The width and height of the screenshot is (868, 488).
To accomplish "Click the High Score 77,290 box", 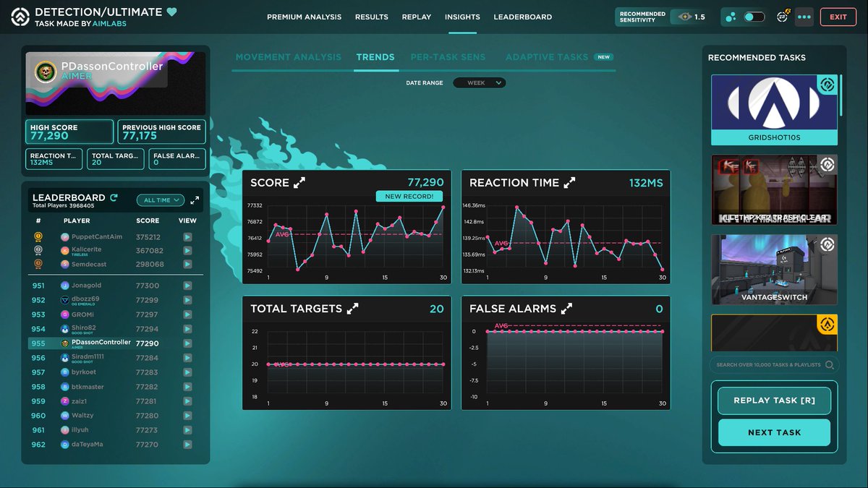I will [69, 132].
